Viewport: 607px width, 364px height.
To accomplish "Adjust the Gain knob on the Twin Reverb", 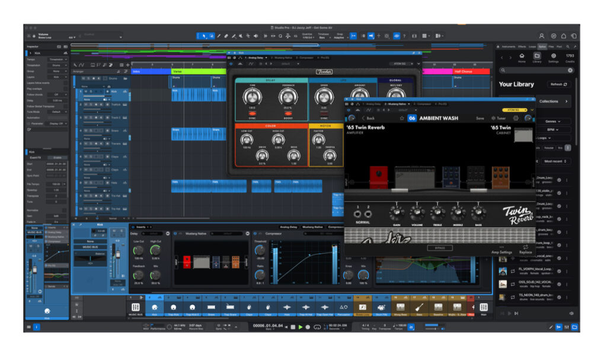I will [x=397, y=213].
